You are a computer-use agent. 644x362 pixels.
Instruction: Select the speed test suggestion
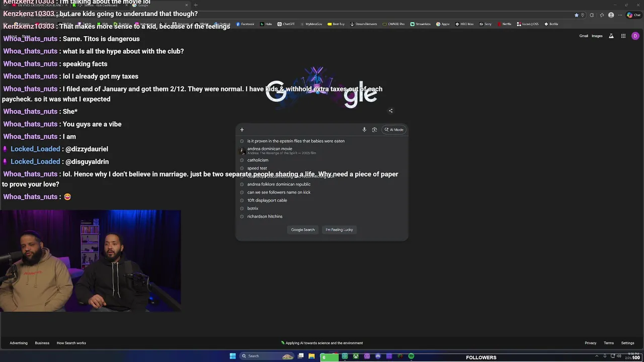322,168
